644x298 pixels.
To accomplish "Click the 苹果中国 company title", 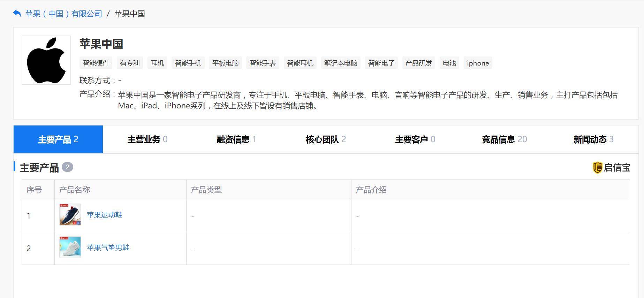I will coord(101,44).
